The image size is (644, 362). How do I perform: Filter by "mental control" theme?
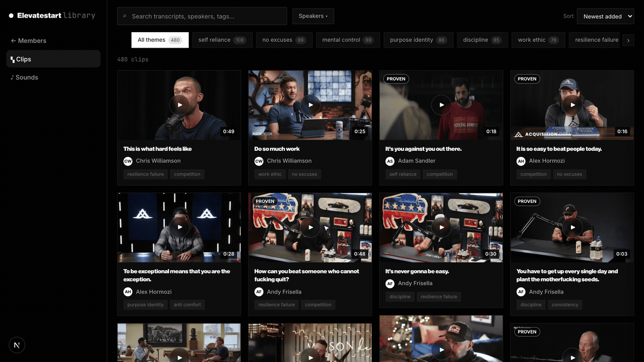[348, 40]
